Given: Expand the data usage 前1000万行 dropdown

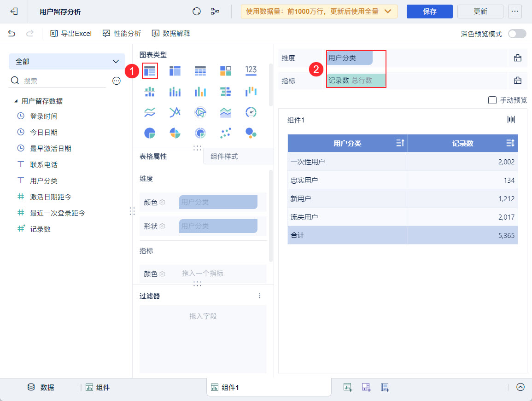Looking at the screenshot, I should coord(319,12).
